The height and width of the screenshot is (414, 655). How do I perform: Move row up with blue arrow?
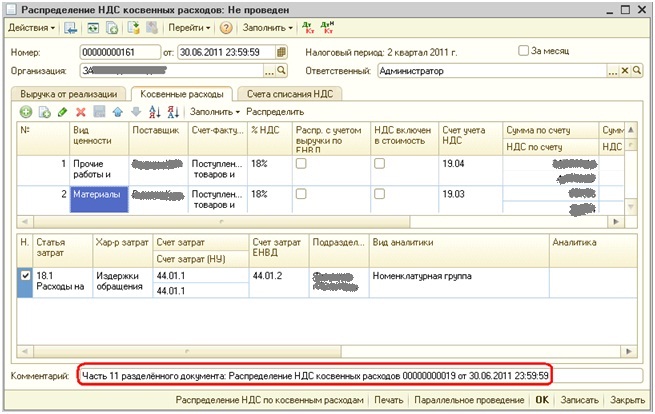(x=117, y=112)
